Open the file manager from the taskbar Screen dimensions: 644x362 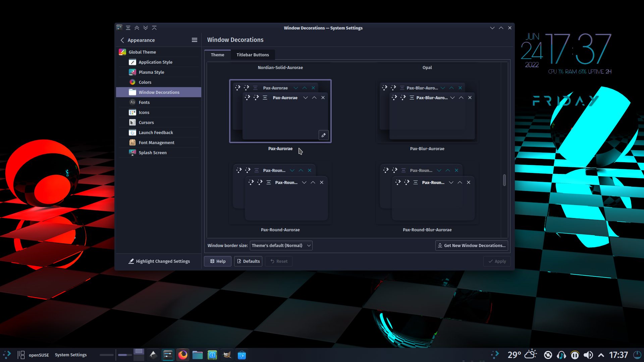coord(198,355)
